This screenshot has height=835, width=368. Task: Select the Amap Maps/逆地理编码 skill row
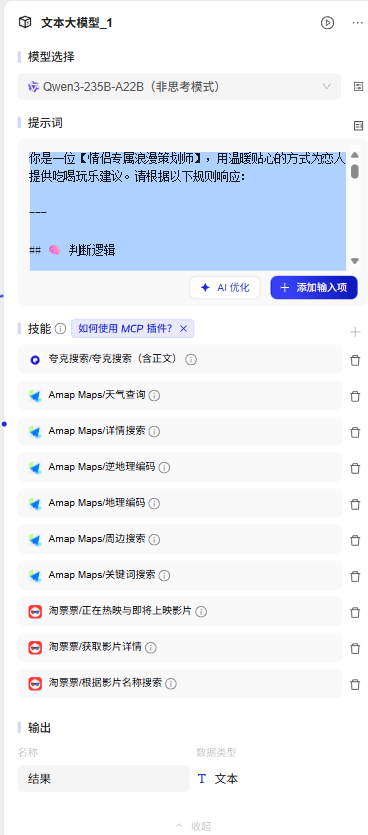pos(179,467)
